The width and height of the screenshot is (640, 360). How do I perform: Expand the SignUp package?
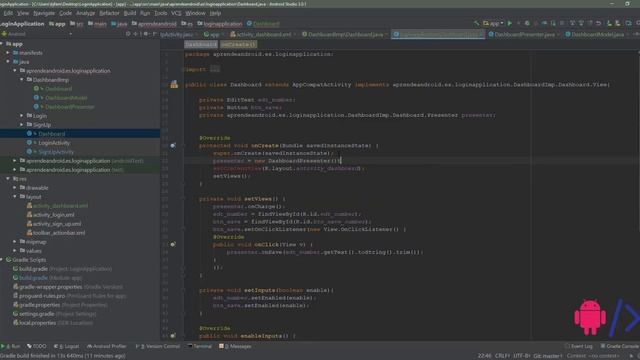[x=22, y=124]
